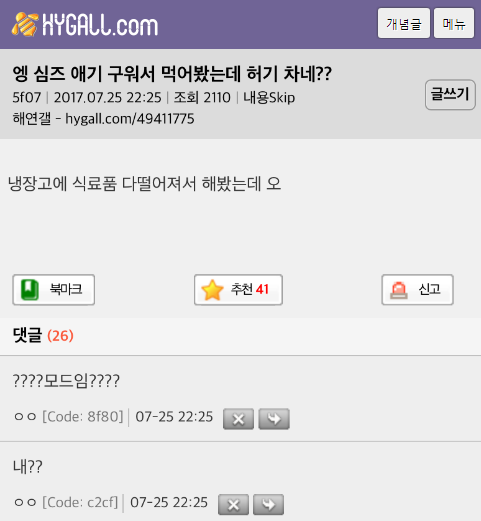Click the 북마크 button label

(66, 289)
